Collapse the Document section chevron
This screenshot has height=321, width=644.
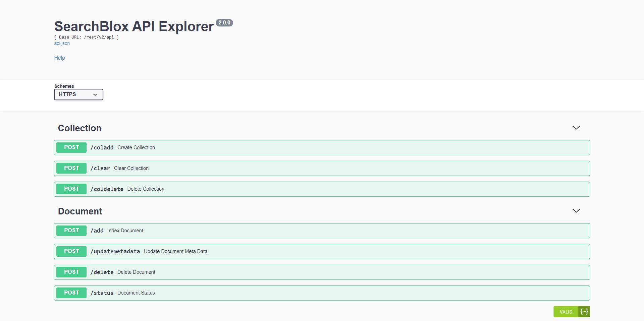coord(576,211)
